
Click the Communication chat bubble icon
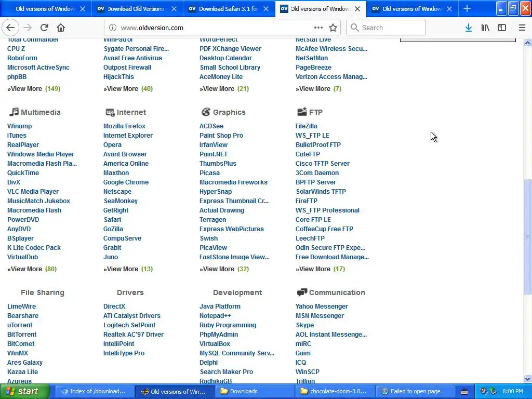[x=302, y=292]
